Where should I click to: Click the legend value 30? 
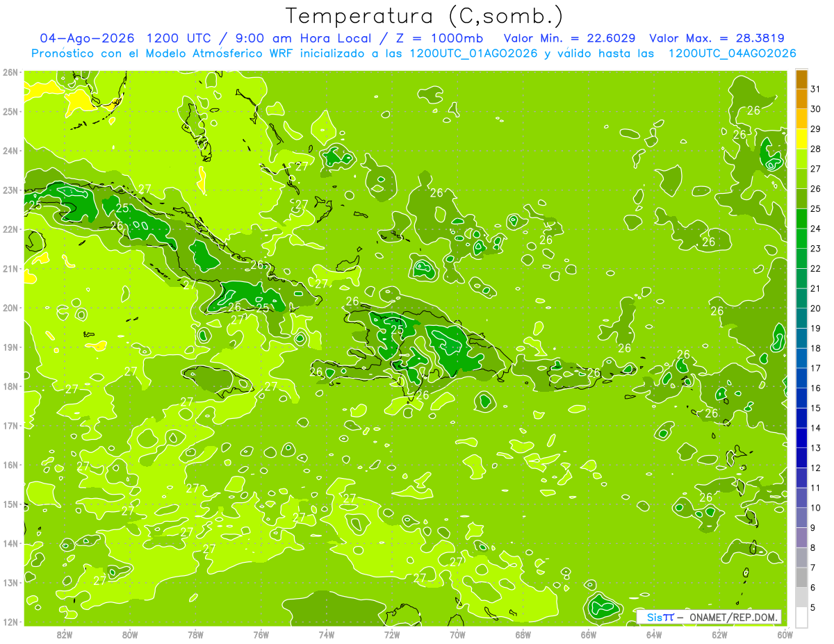coord(816,109)
